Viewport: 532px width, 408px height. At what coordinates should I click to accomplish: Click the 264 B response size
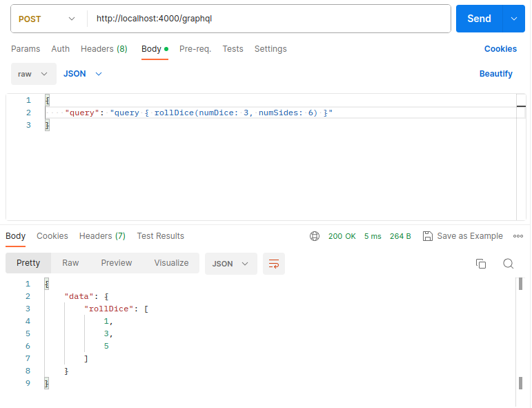(400, 236)
